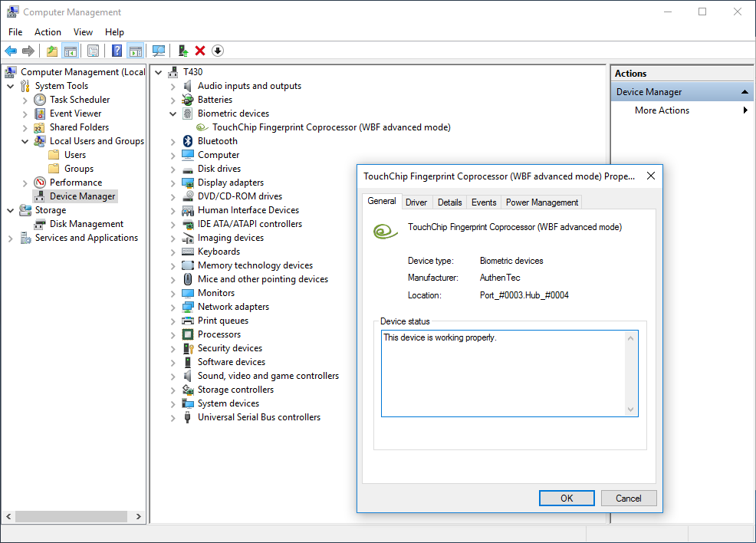Click the Universal Serial Bus controllers icon

188,417
